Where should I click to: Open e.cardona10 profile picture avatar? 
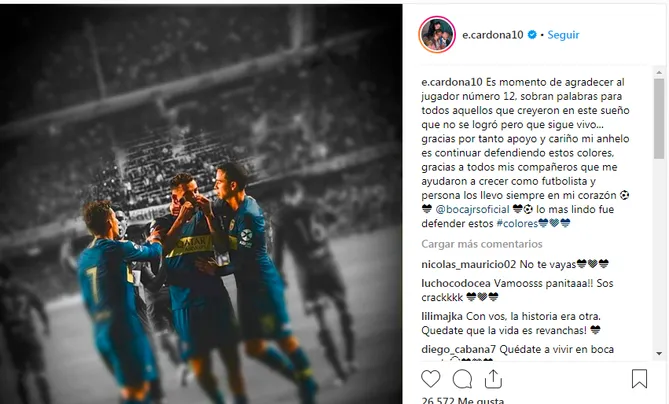pos(437,35)
